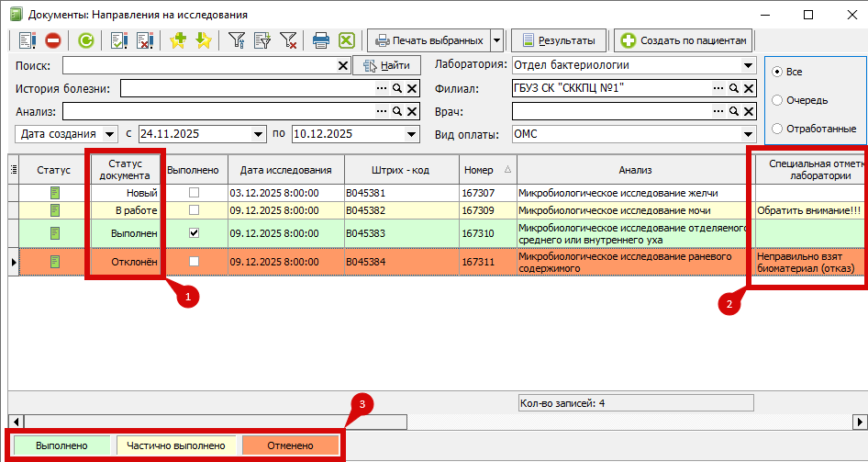Open the Дата создания dropdown

click(x=111, y=134)
